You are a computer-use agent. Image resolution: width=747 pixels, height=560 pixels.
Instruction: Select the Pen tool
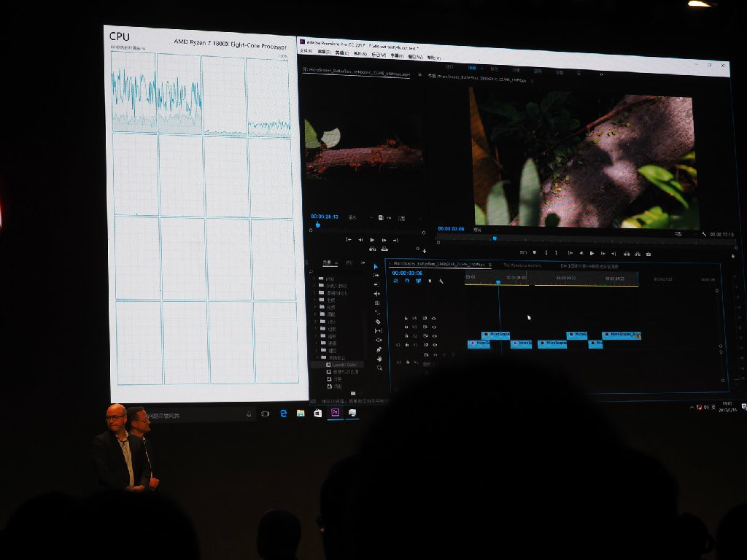[379, 349]
